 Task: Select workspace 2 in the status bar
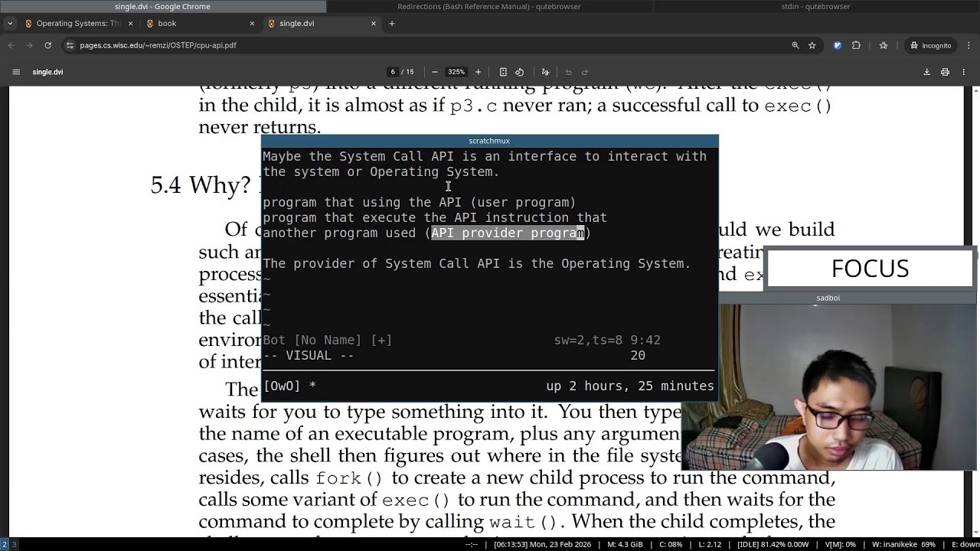5,544
